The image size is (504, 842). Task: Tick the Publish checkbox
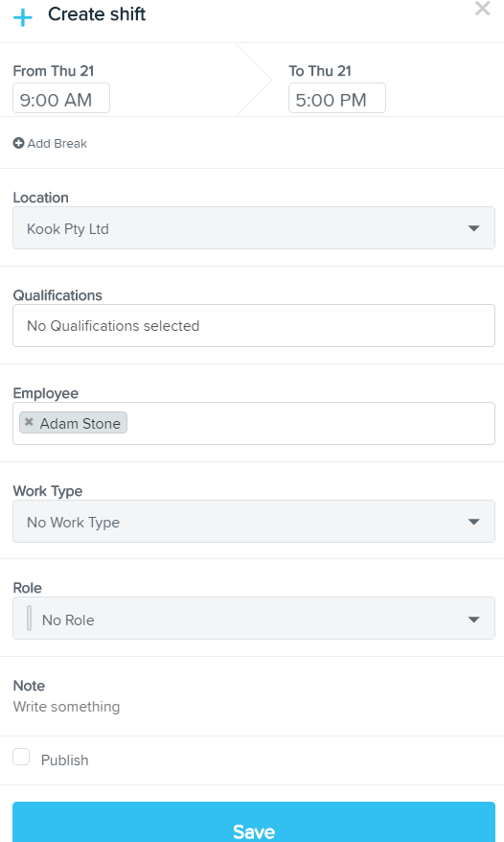coord(21,757)
